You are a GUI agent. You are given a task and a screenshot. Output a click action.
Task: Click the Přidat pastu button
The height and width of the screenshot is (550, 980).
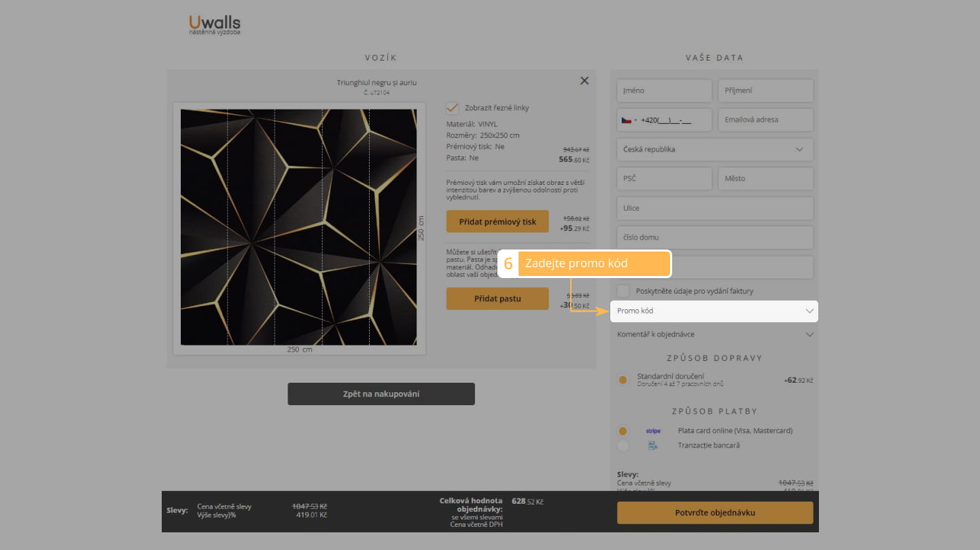pyautogui.click(x=497, y=298)
